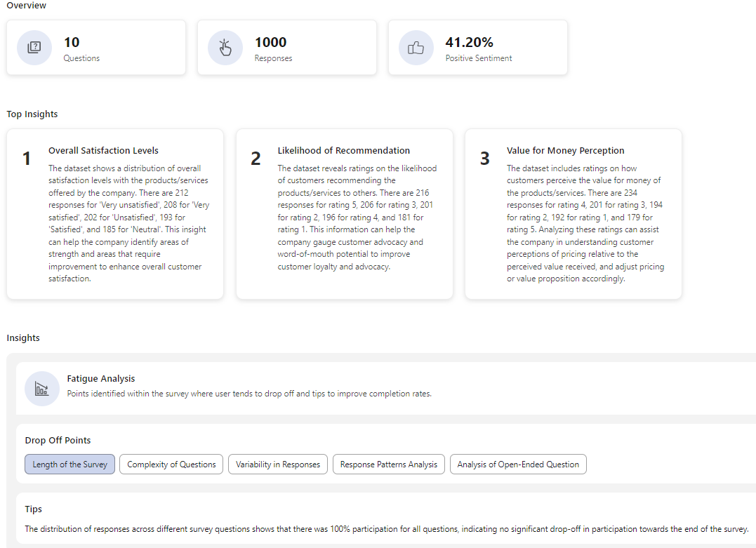Select the Complexity of Questions filter chip

point(171,464)
